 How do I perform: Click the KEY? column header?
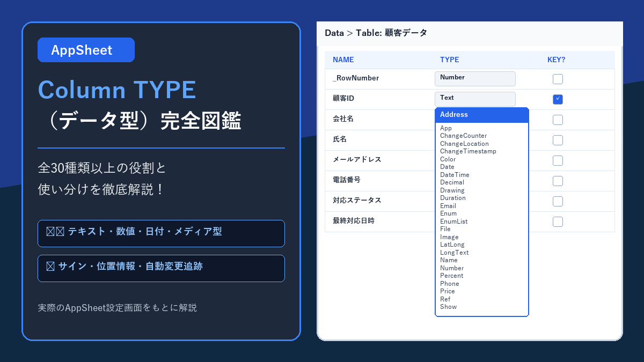(557, 60)
